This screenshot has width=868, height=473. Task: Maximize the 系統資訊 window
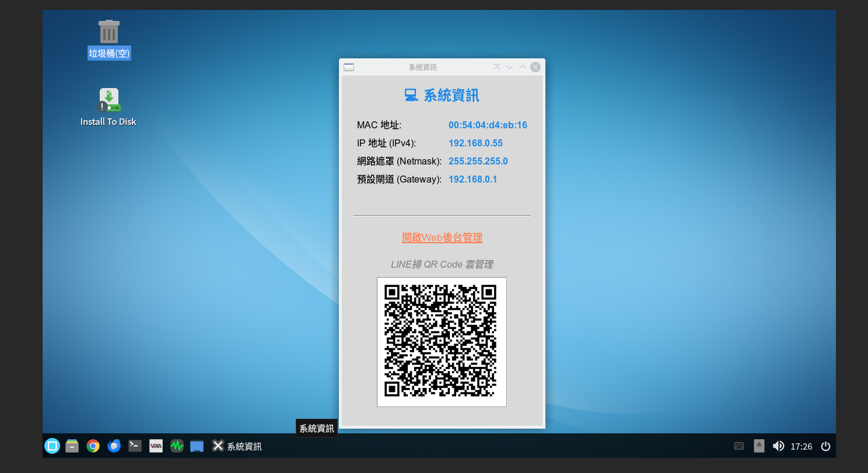(523, 67)
